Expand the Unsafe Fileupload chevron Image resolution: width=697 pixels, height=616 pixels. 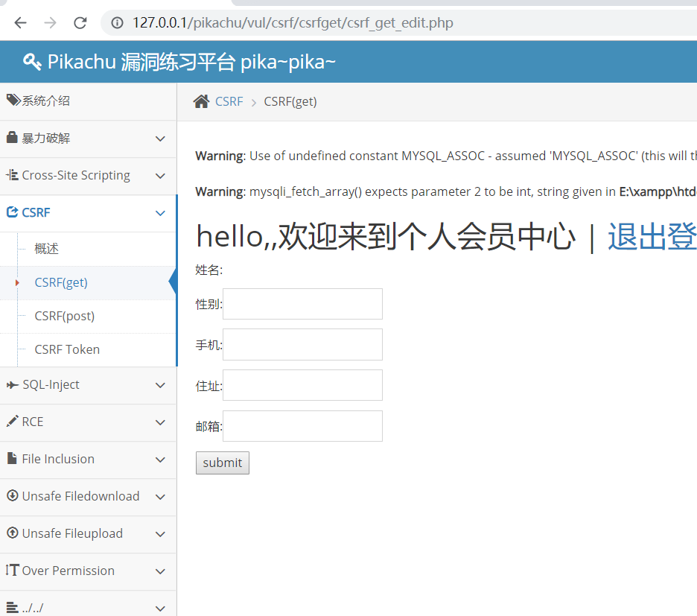click(160, 535)
